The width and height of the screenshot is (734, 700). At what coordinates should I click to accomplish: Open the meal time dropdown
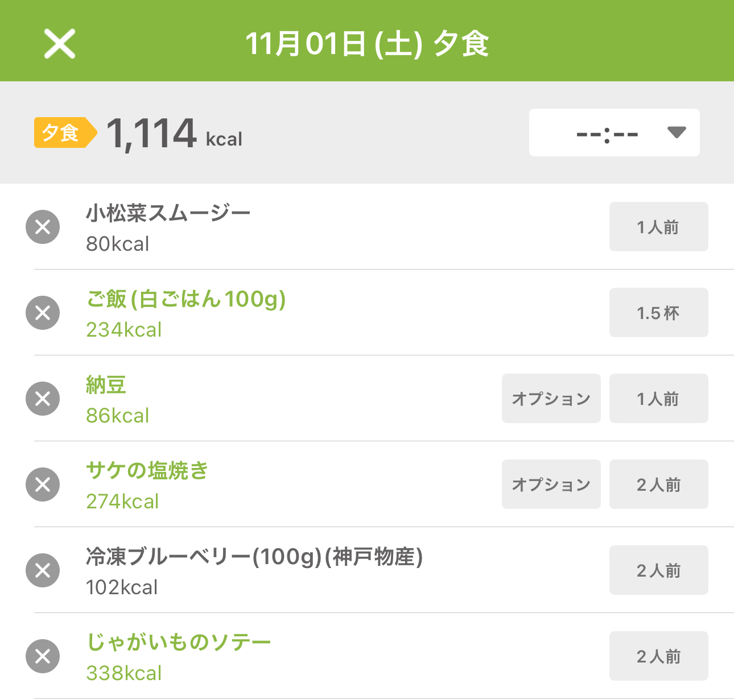[x=614, y=132]
